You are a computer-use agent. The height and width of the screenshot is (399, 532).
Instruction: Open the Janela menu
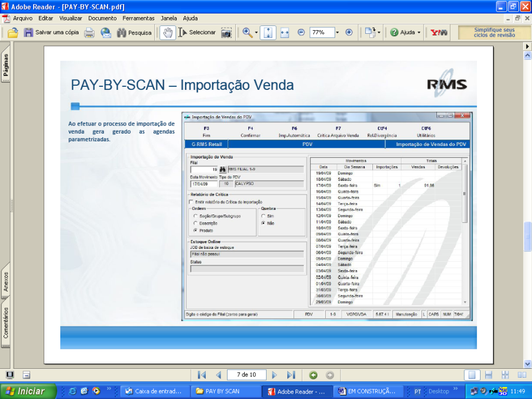pos(168,18)
